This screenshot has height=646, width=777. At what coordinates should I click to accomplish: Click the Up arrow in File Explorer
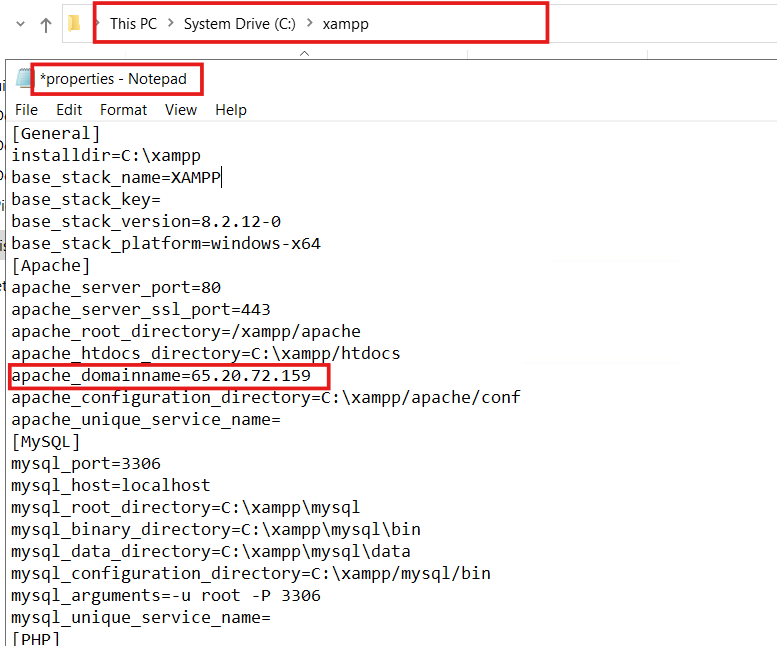46,25
